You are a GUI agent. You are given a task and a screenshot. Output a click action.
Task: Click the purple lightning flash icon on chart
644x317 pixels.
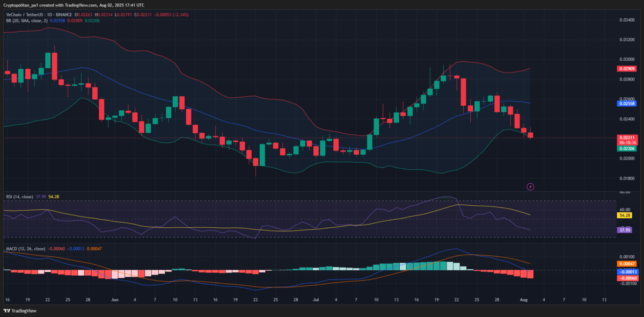[x=529, y=185]
